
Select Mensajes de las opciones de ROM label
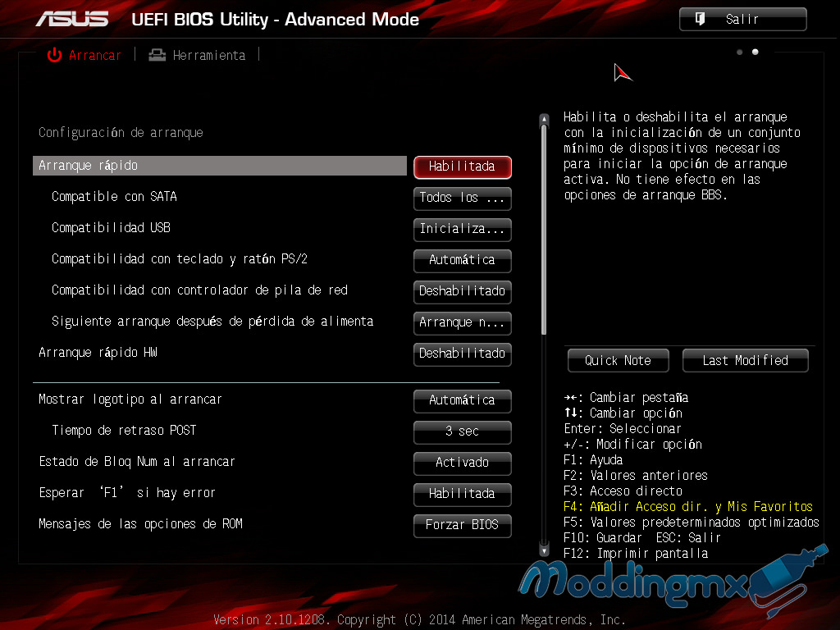point(140,523)
